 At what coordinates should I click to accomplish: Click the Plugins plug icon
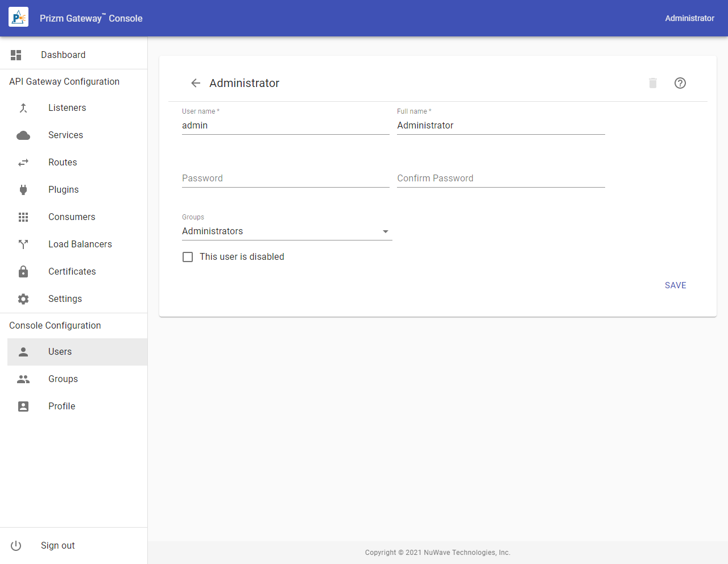23,190
